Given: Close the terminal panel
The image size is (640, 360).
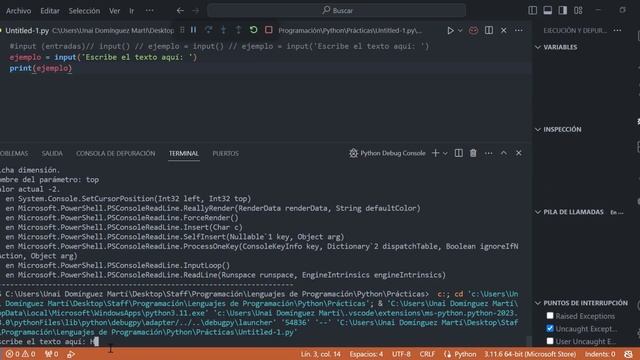Looking at the screenshot, I should [x=519, y=153].
